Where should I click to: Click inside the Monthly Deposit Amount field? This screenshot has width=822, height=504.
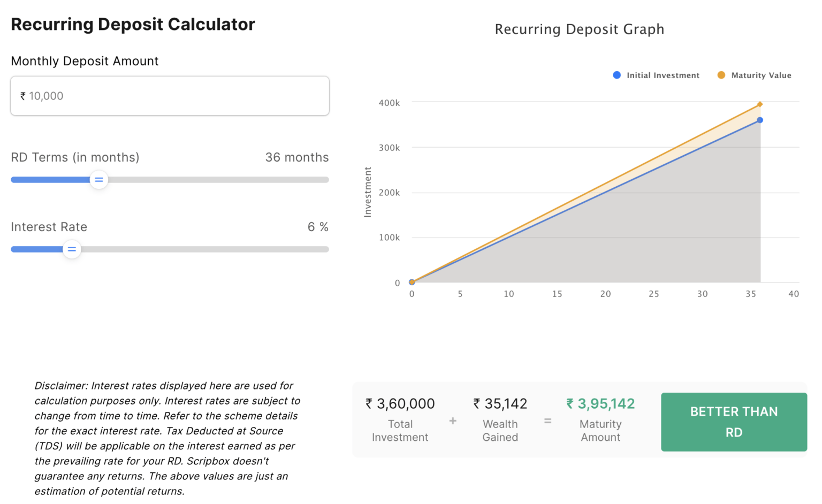pos(170,96)
